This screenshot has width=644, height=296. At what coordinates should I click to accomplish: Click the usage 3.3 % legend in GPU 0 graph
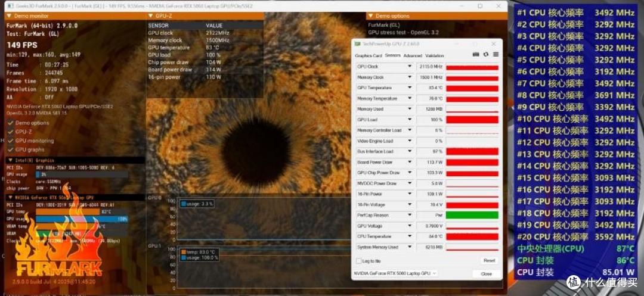(196, 203)
